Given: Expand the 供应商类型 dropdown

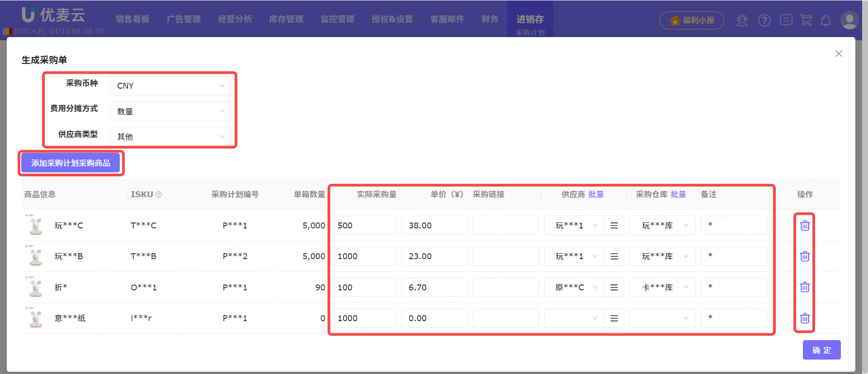Looking at the screenshot, I should [171, 137].
